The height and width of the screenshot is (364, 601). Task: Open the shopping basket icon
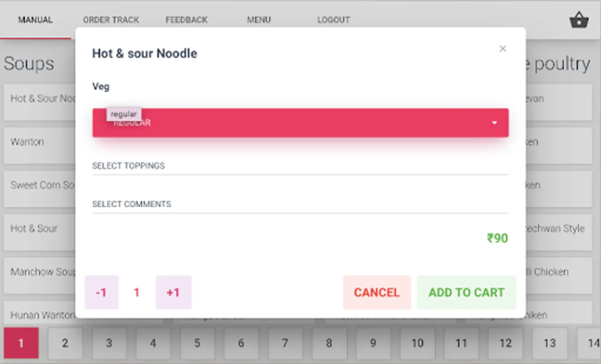point(579,20)
